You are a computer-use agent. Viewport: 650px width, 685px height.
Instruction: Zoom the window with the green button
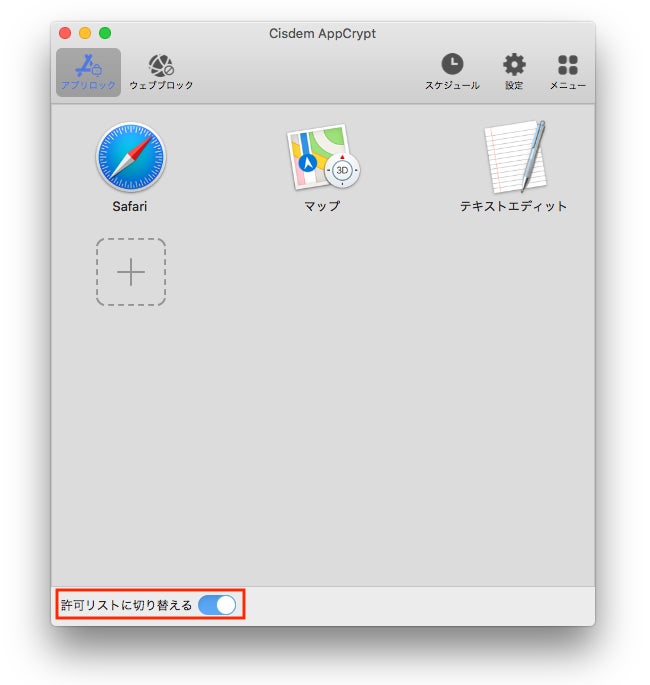click(105, 33)
